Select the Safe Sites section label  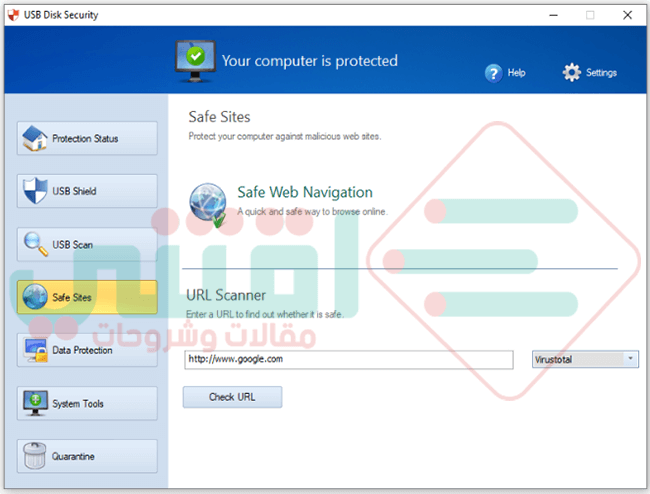point(72,297)
